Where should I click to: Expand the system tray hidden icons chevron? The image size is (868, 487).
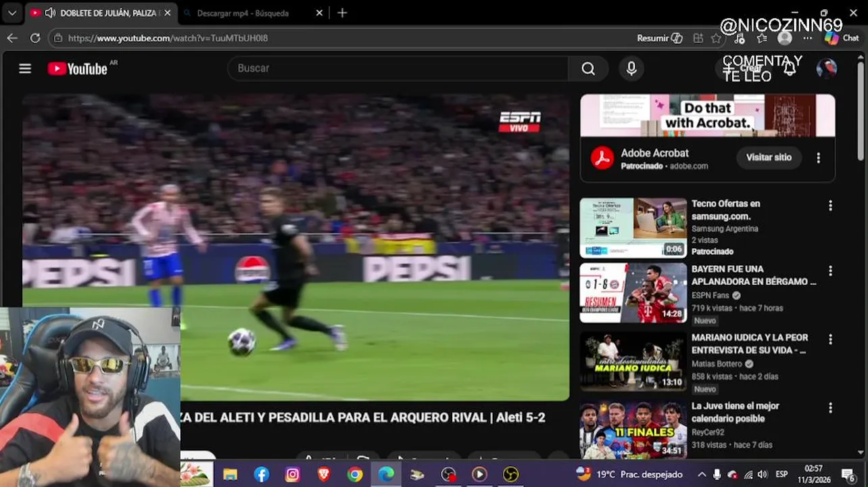tap(702, 475)
